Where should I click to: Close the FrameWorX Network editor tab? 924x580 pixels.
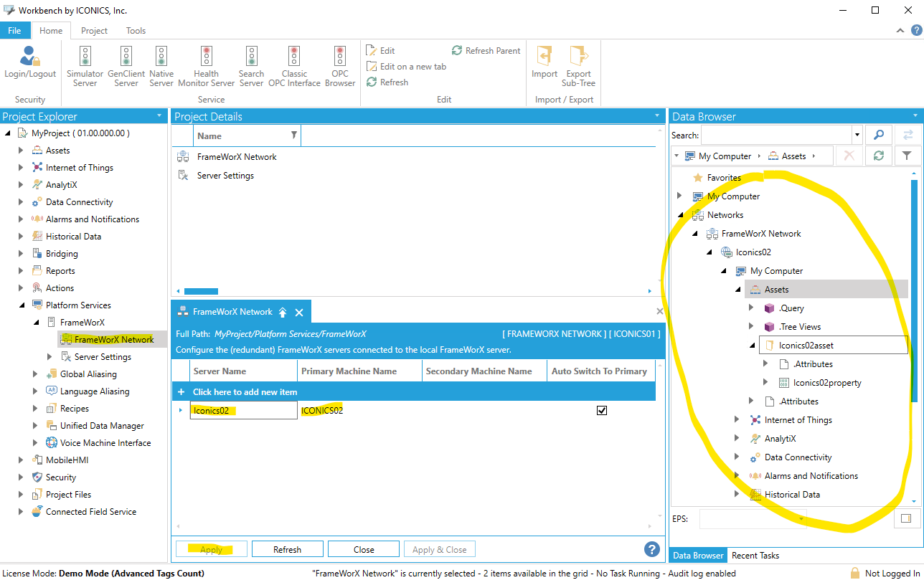point(299,313)
